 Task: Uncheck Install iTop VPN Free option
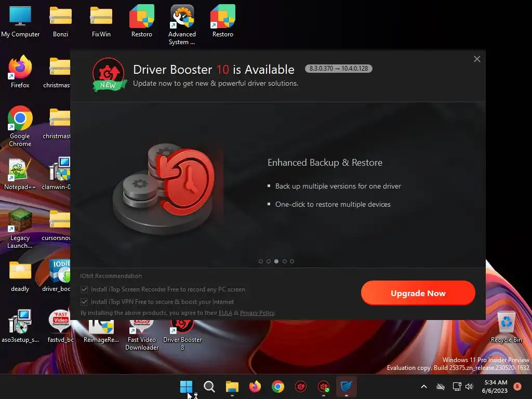[84, 302]
